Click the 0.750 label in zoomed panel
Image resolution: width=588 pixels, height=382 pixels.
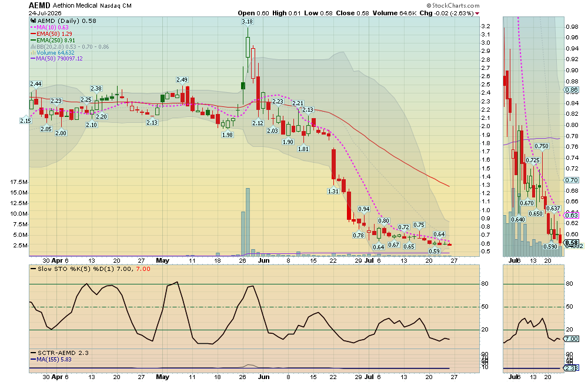click(541, 146)
